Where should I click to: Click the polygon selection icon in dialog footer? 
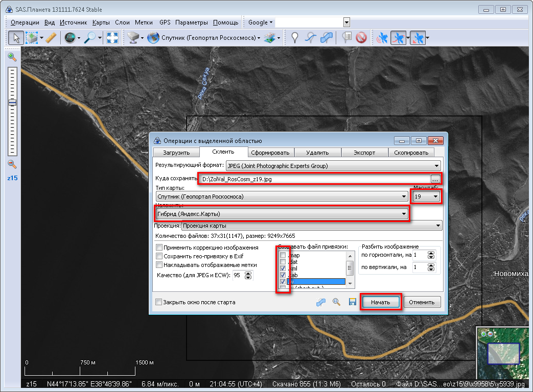[321, 302]
